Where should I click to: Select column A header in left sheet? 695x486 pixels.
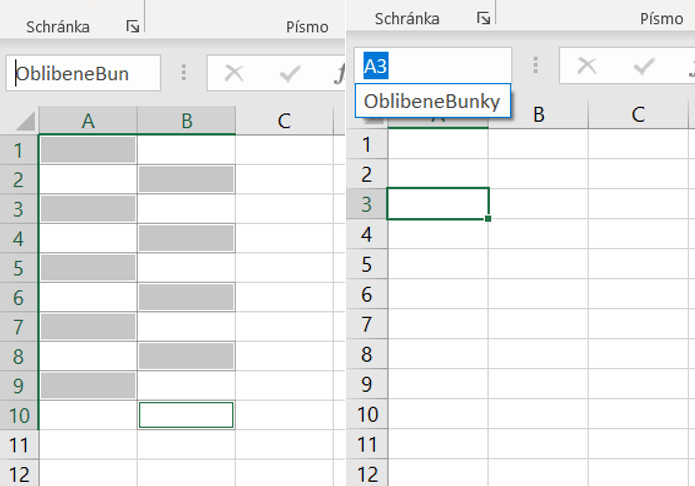click(88, 121)
